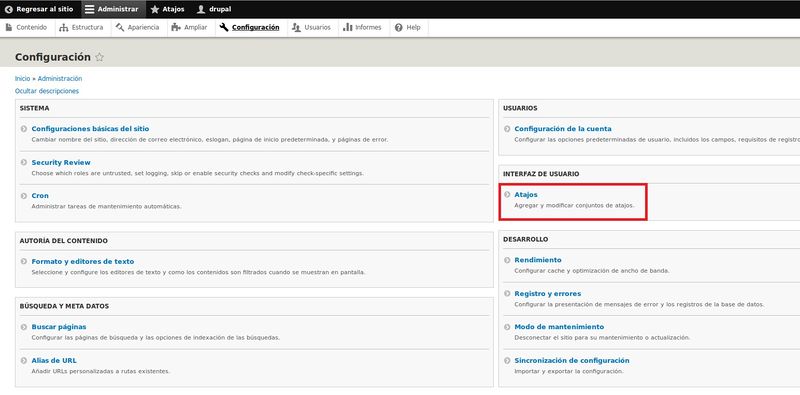Click the DESARROLLO section heading
Viewport: 800px width, 395px height.
point(526,239)
